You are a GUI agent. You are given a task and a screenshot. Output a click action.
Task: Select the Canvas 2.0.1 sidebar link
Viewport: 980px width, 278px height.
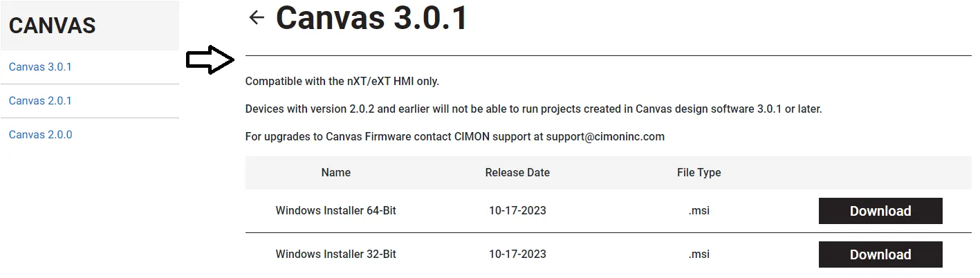[x=40, y=101]
